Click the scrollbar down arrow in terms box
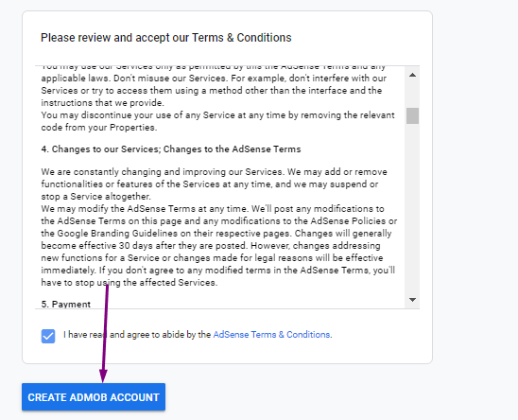Viewport: 518px width, 420px height. pos(412,300)
